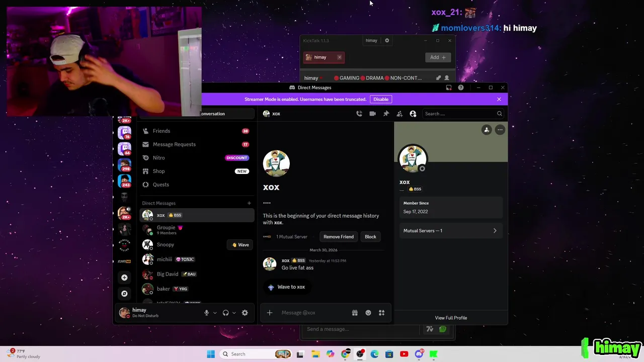644x362 pixels.
Task: Open apps launcher icon in message box
Action: tap(382, 313)
